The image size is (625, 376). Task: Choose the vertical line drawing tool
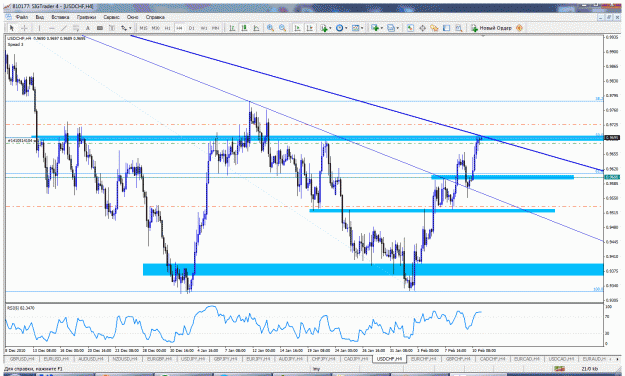coord(39,28)
